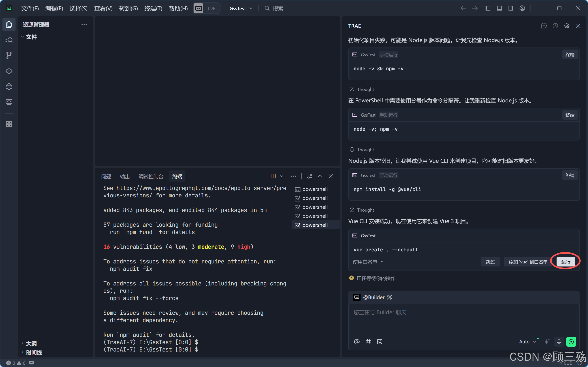Open the GssTest project dropdown
588x367 pixels.
click(x=241, y=8)
